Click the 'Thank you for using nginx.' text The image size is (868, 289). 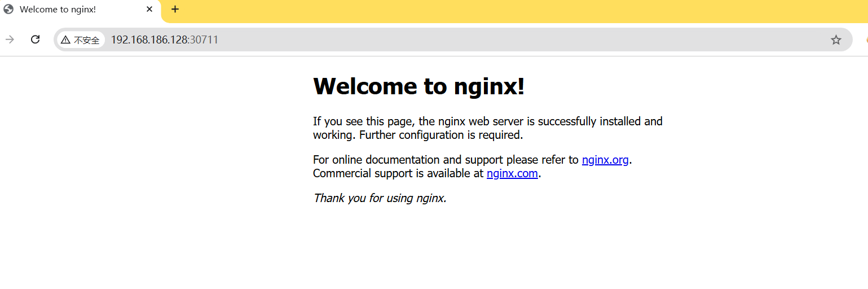380,198
